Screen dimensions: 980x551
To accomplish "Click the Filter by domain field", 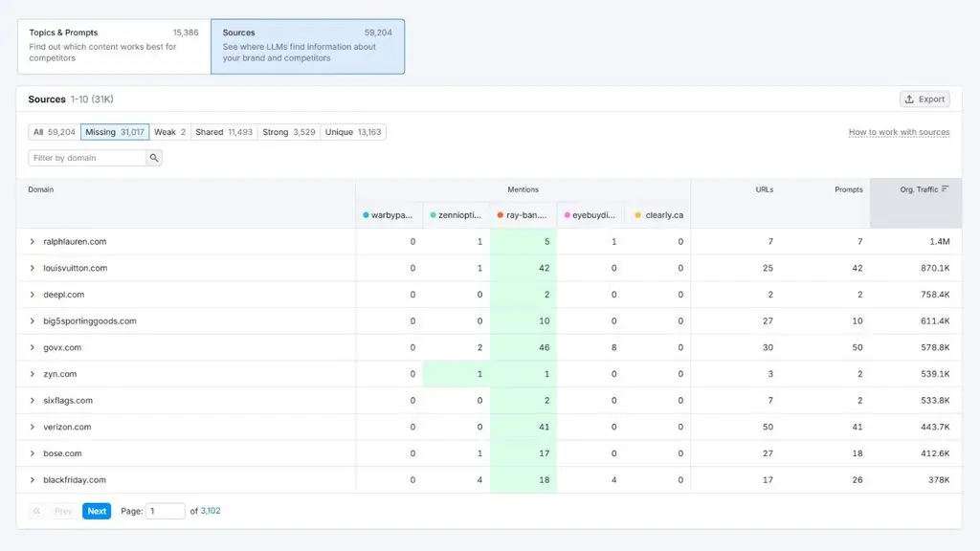I will click(87, 158).
